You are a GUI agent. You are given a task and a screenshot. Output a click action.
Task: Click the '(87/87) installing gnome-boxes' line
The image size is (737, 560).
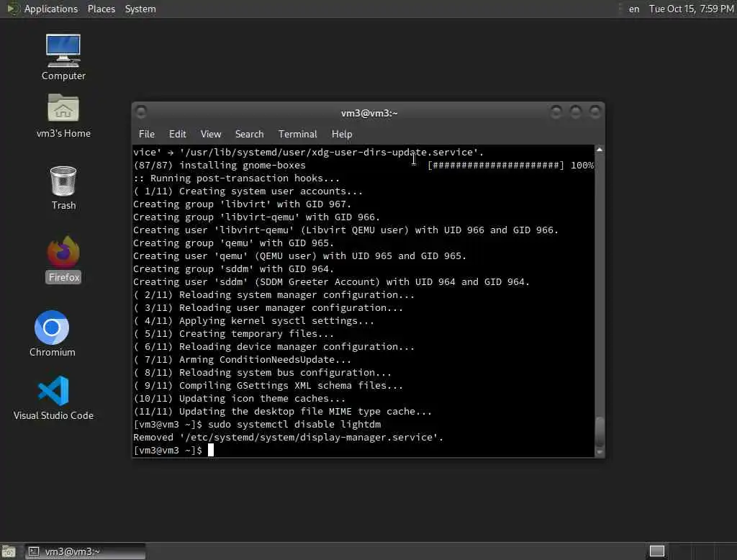click(x=220, y=165)
